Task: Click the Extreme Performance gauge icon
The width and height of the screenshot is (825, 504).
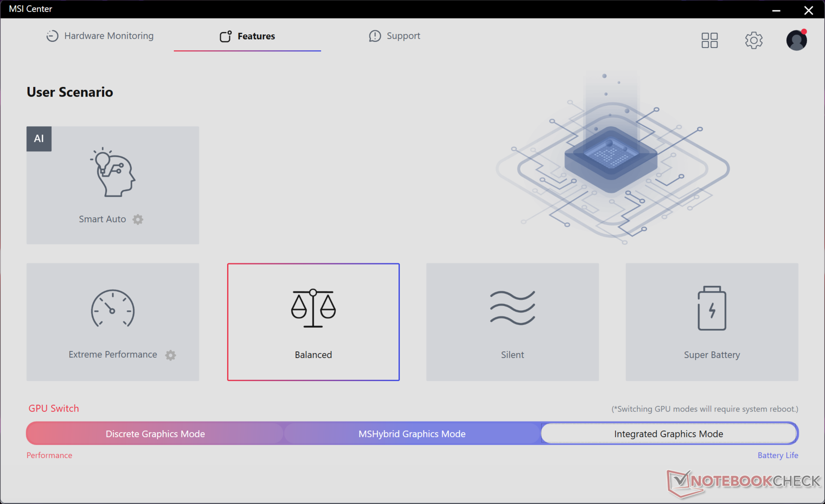Action: (113, 309)
